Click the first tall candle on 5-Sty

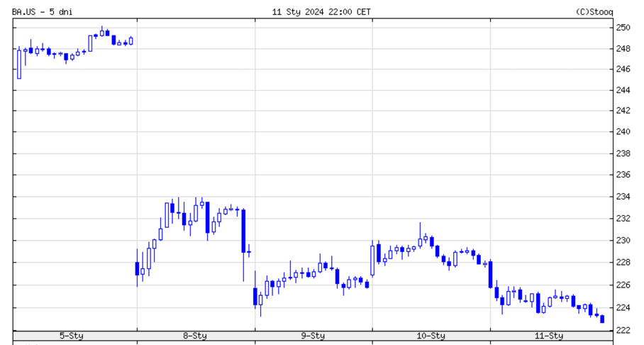coord(19,63)
